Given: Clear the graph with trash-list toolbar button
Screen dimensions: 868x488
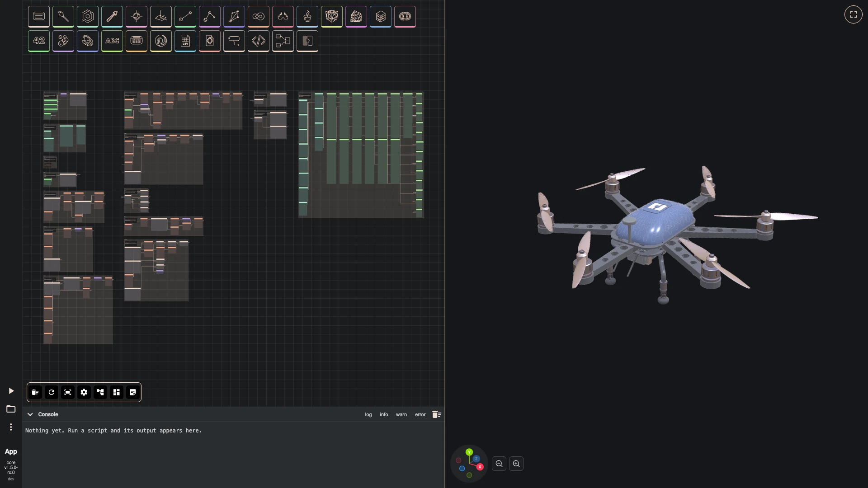Looking at the screenshot, I should 35,392.
